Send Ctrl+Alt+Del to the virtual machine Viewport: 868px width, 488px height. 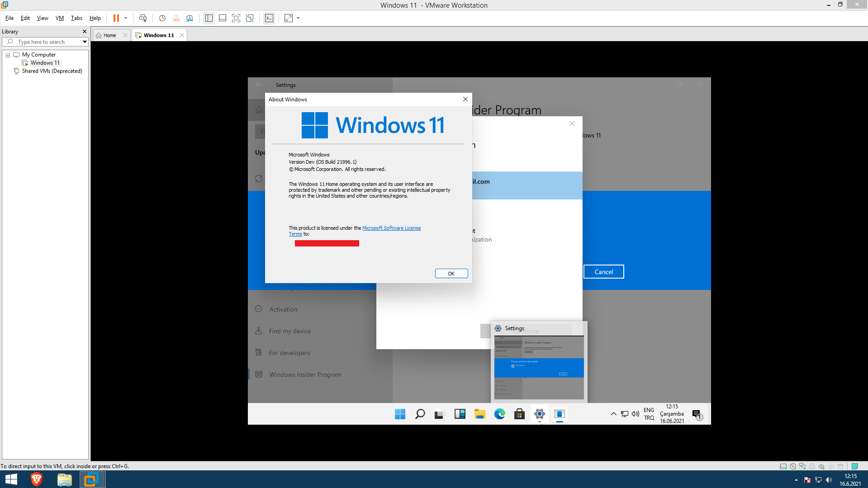click(143, 18)
